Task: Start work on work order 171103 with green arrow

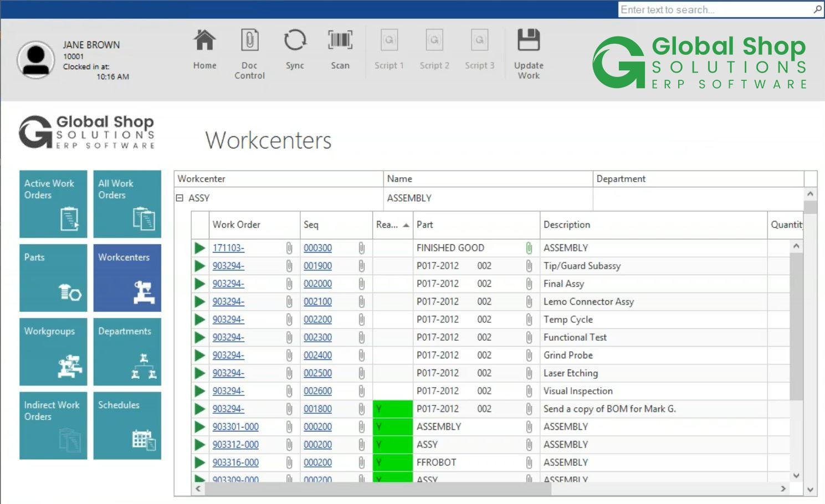Action: pyautogui.click(x=200, y=248)
